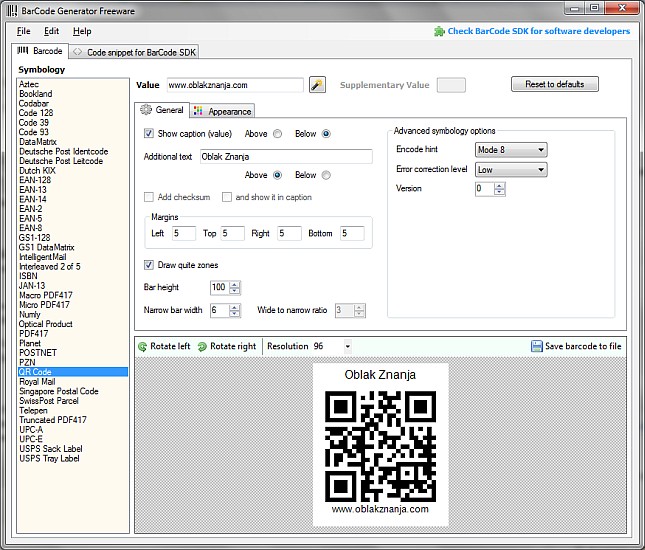Open the Appearance tab with palette icon
645x550 pixels.
pos(222,111)
